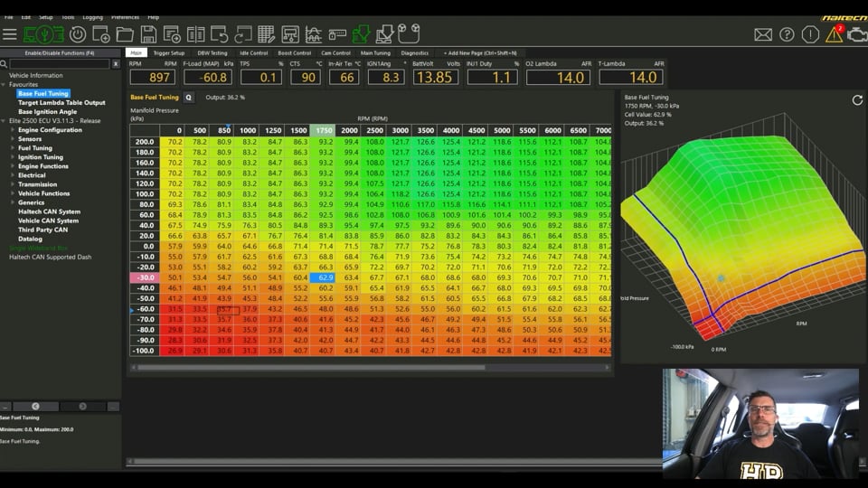
Task: Click the magnifier beside Base Fuel Tuning title
Action: pos(189,98)
